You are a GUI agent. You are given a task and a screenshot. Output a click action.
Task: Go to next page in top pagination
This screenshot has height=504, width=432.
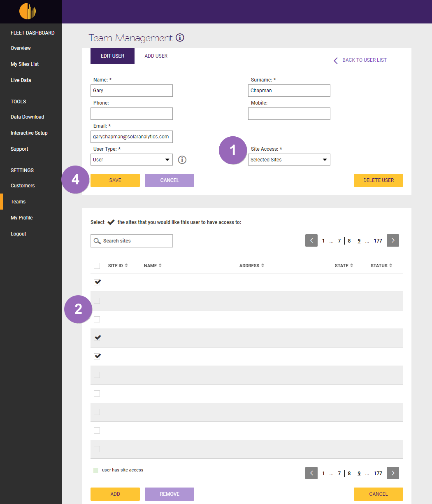(x=393, y=240)
